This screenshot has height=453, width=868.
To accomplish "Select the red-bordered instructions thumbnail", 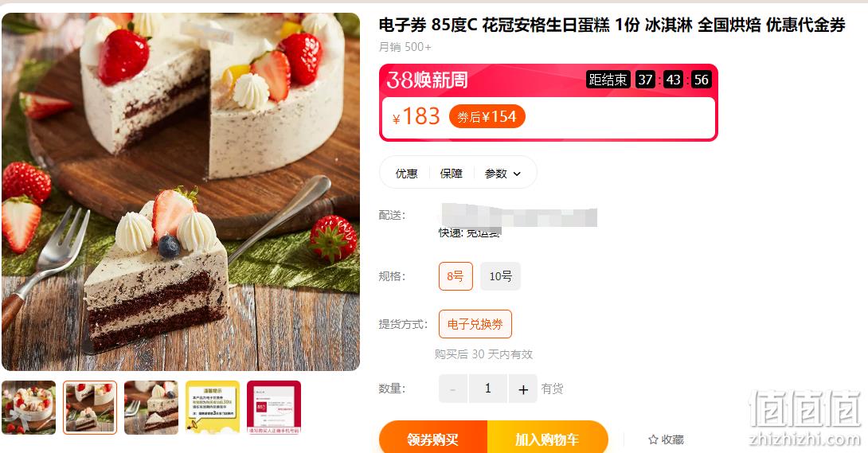I will click(274, 408).
